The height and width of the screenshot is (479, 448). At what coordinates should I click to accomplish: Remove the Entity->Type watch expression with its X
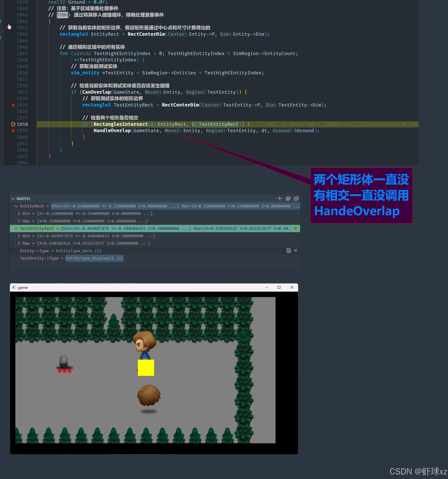click(x=295, y=250)
